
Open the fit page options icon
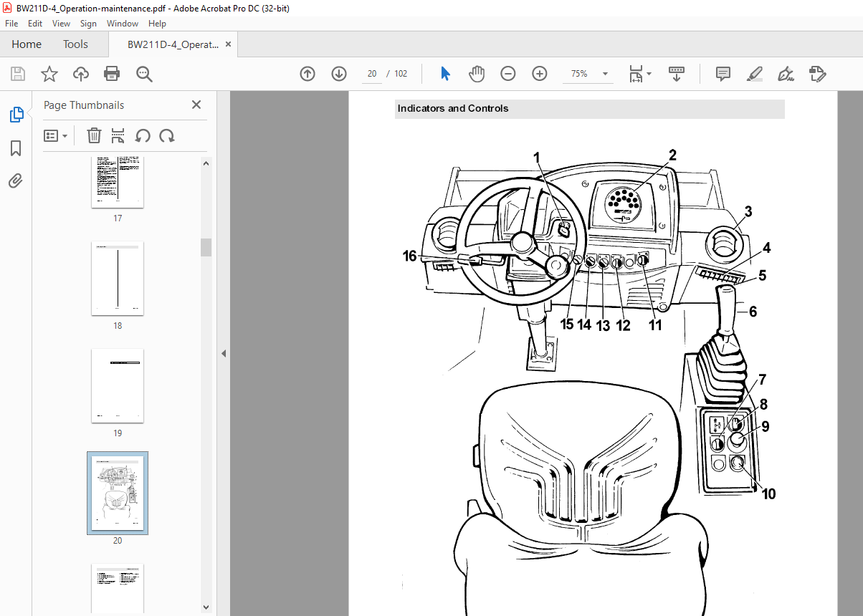click(x=639, y=74)
